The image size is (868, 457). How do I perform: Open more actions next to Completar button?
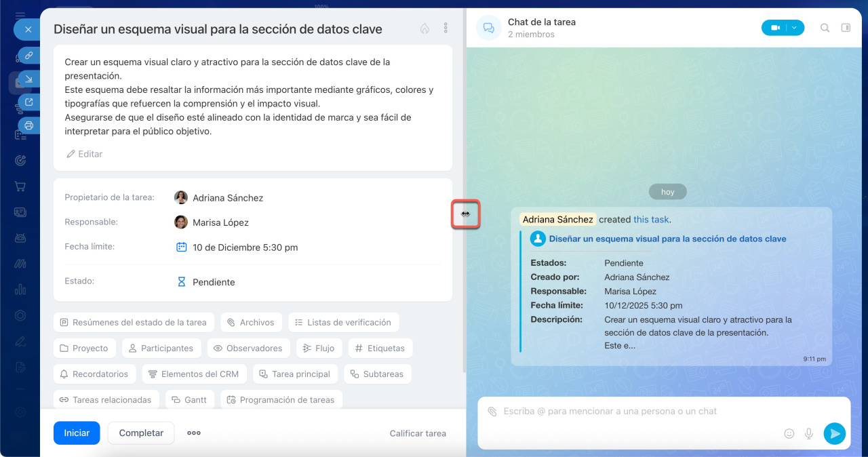tap(194, 433)
